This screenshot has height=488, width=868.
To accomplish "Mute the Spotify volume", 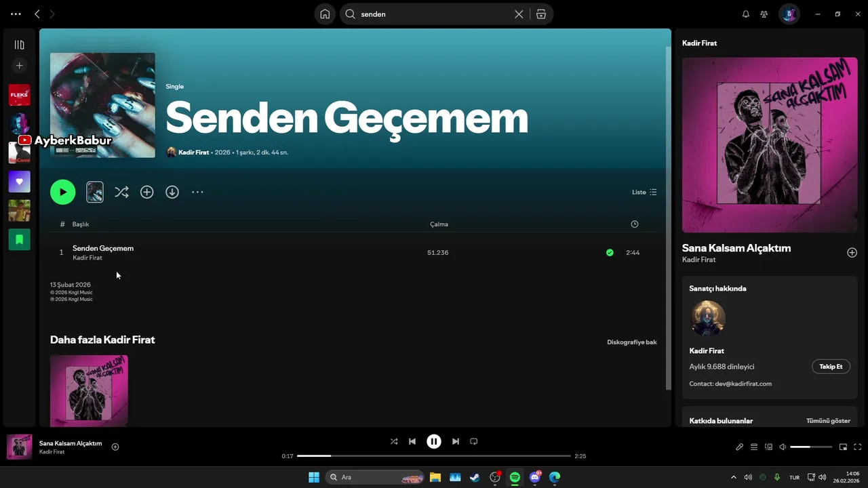I will click(783, 447).
